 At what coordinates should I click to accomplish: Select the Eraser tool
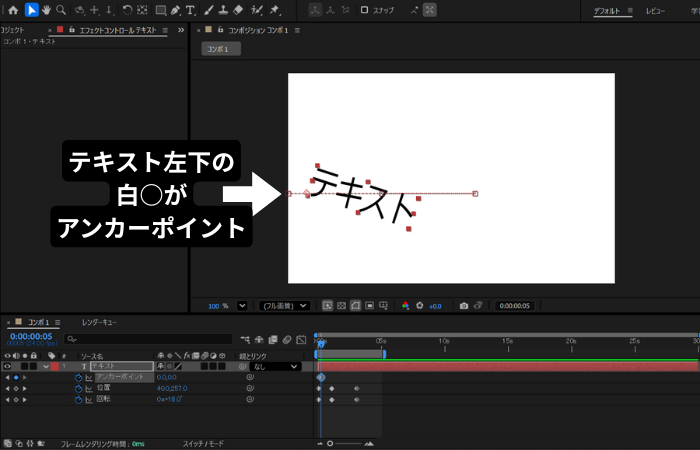(x=238, y=10)
